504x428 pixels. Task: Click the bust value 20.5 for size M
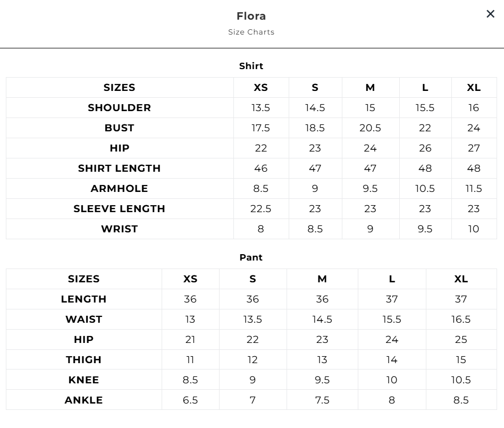370,128
